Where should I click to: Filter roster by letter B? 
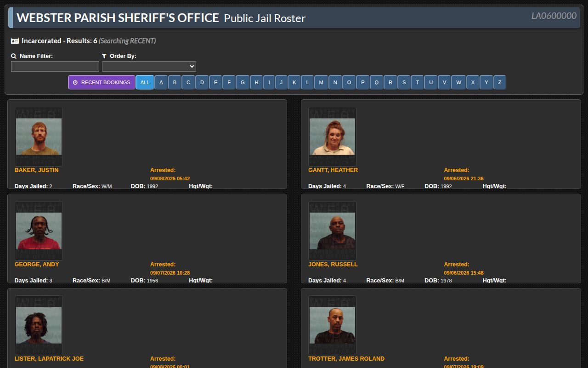(175, 82)
